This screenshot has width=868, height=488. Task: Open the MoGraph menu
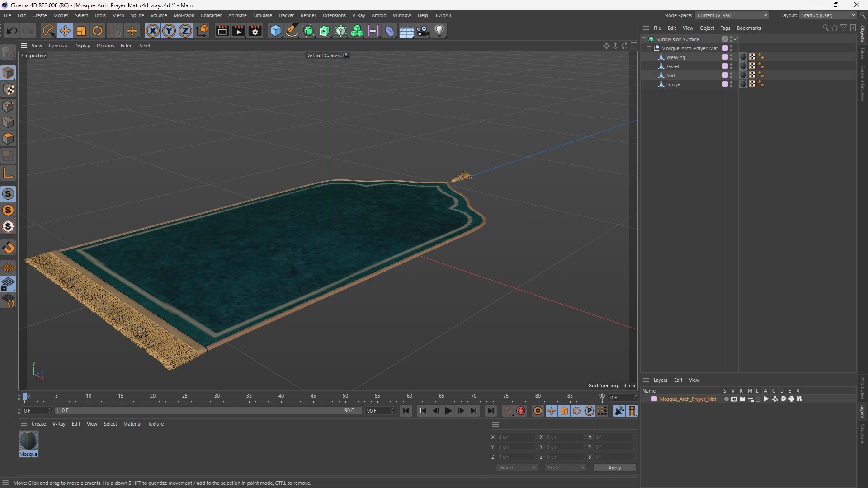(x=184, y=15)
